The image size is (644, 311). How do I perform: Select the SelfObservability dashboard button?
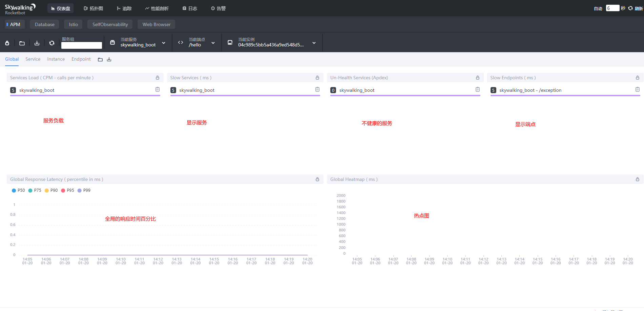[110, 24]
